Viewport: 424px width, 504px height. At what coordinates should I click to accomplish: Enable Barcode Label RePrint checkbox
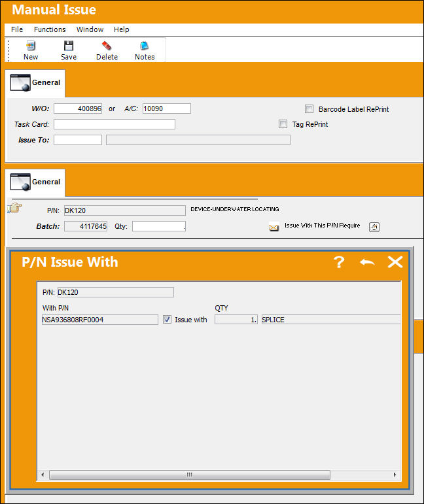(309, 109)
